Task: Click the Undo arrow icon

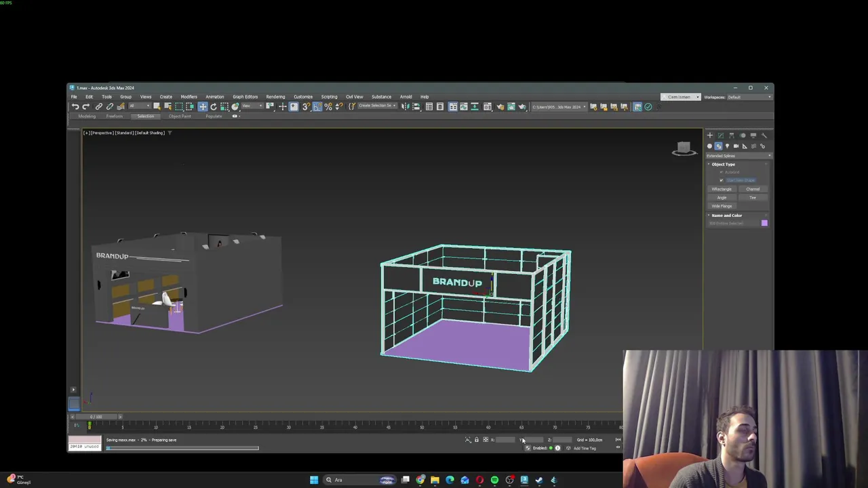Action: [75, 106]
